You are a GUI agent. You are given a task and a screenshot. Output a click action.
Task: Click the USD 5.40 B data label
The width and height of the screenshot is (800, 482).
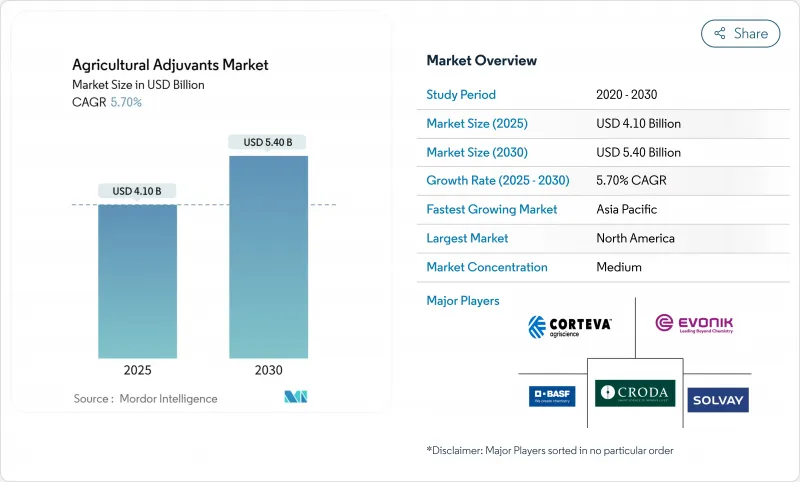click(x=268, y=142)
